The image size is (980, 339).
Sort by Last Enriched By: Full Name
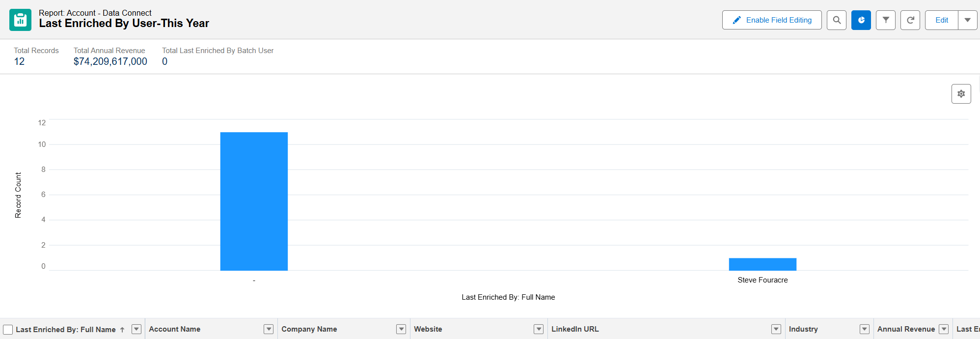[x=66, y=330]
